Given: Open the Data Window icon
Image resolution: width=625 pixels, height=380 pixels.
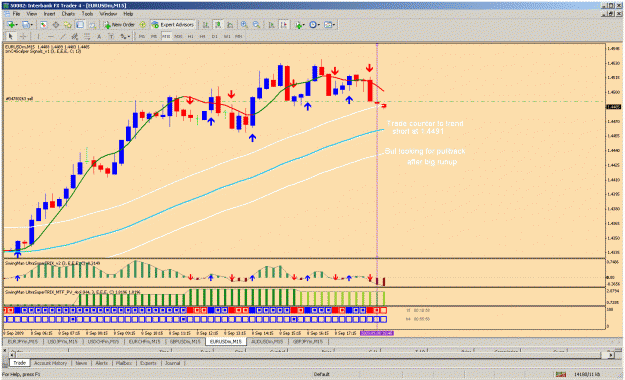Looking at the screenshot, I should pos(56,25).
